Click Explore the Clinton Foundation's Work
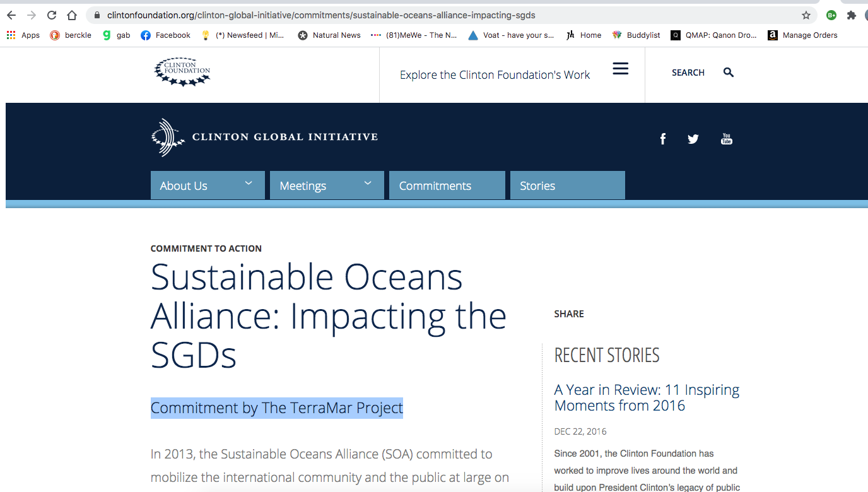The width and height of the screenshot is (868, 492). (x=495, y=75)
